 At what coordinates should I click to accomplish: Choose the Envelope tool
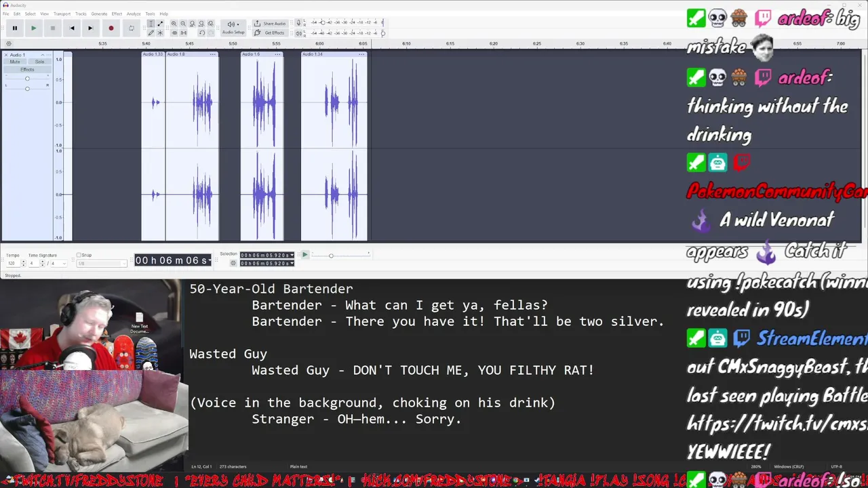click(160, 24)
